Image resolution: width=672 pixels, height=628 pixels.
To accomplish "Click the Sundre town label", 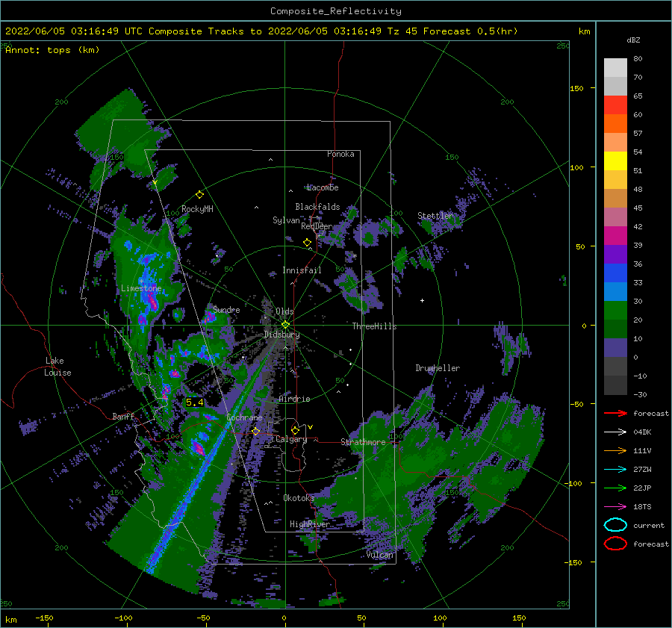I will coord(226,309).
